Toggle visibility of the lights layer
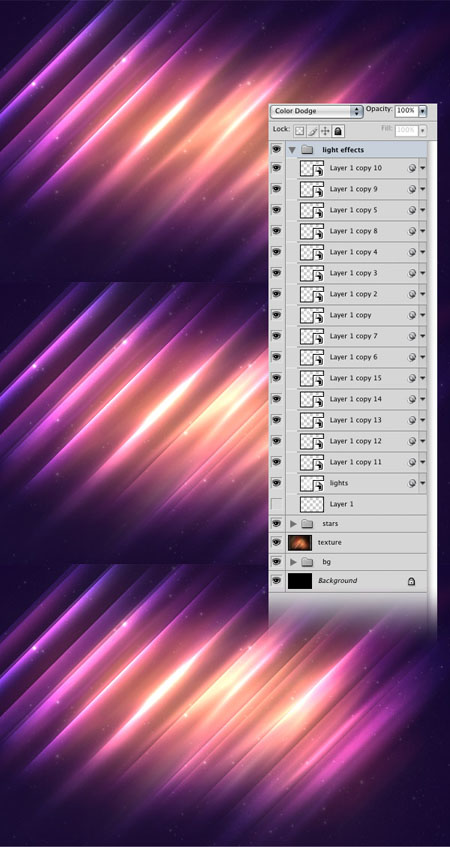This screenshot has height=847, width=450. tap(277, 482)
